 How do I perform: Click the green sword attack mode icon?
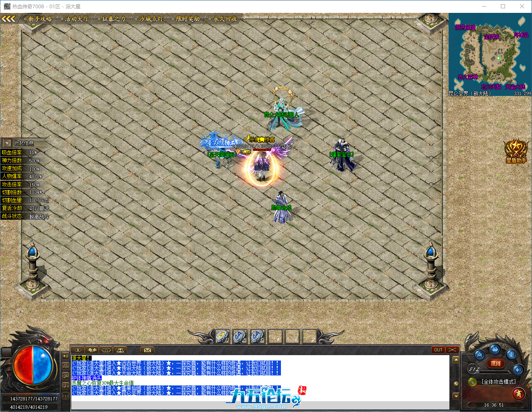click(472, 382)
